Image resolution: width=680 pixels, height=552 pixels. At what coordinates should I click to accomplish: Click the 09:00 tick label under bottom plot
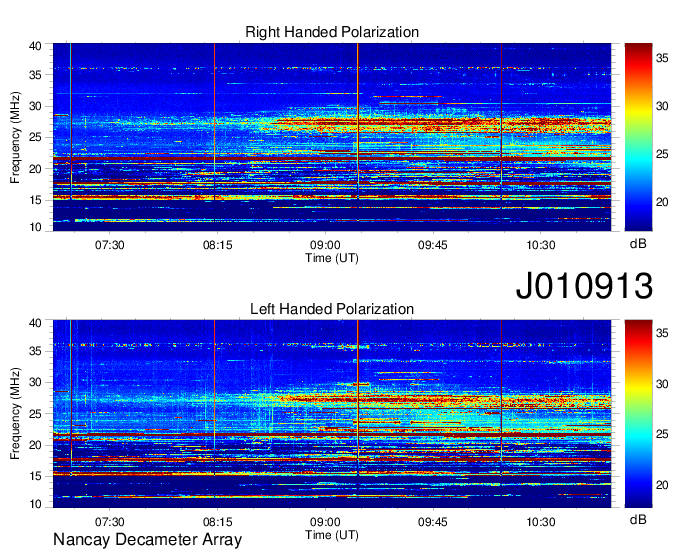325,522
